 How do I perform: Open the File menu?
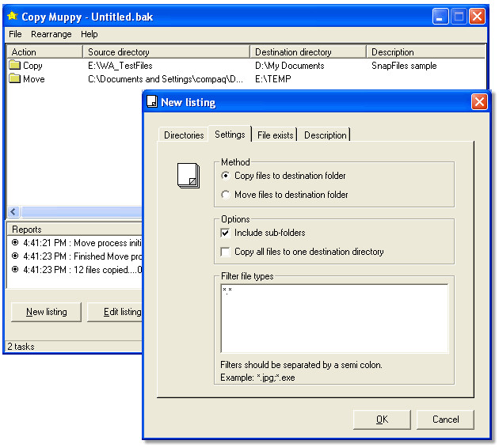(15, 34)
